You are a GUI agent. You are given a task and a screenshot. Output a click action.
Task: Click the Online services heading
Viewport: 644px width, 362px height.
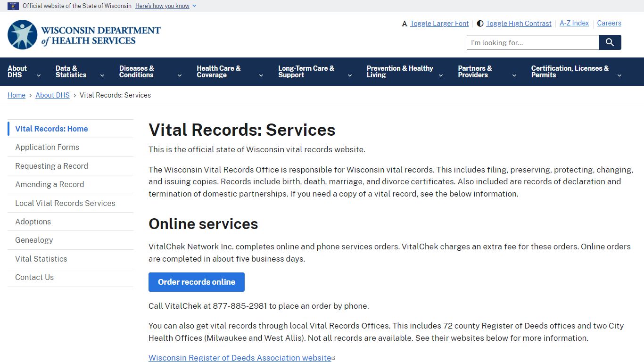coord(203,223)
